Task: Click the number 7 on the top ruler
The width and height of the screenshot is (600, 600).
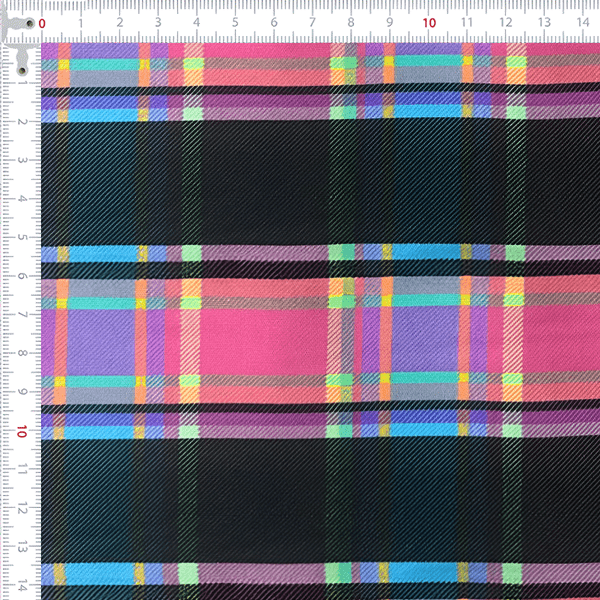Action: point(312,22)
